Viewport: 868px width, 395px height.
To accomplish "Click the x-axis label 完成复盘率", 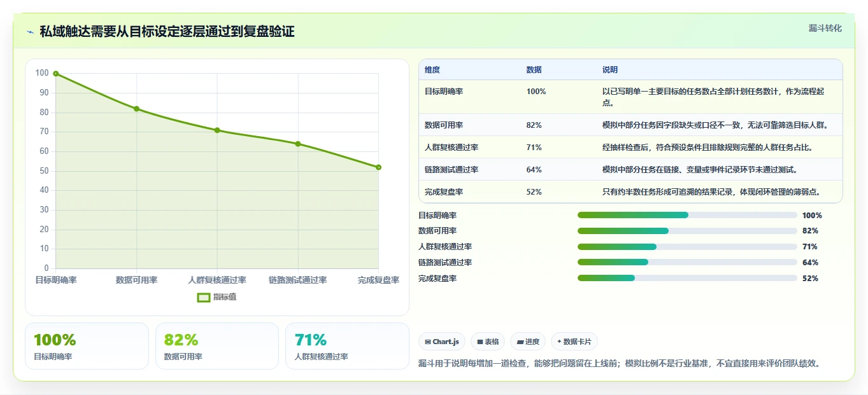I will click(378, 281).
